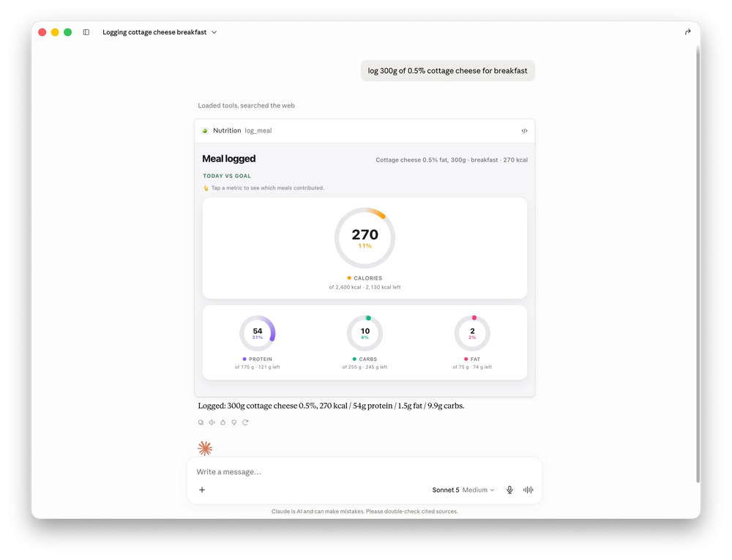Viewport: 732px width, 560px height.
Task: Click the log_meal tool label
Action: (x=258, y=130)
